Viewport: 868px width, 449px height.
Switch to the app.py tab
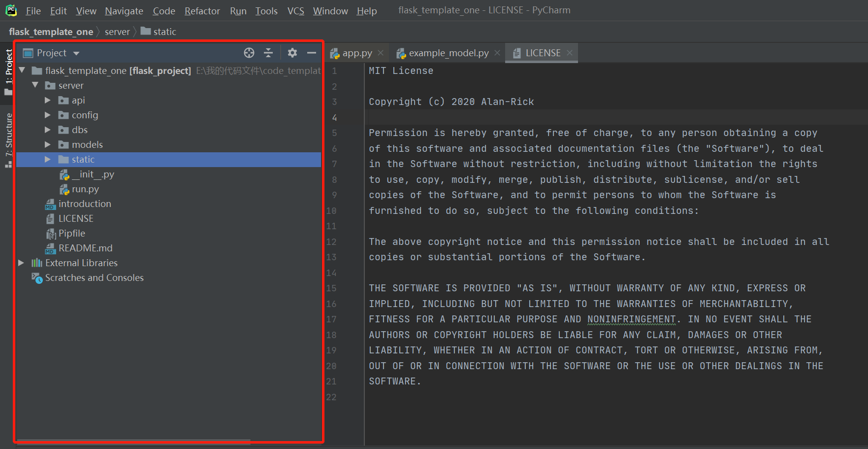pos(357,53)
